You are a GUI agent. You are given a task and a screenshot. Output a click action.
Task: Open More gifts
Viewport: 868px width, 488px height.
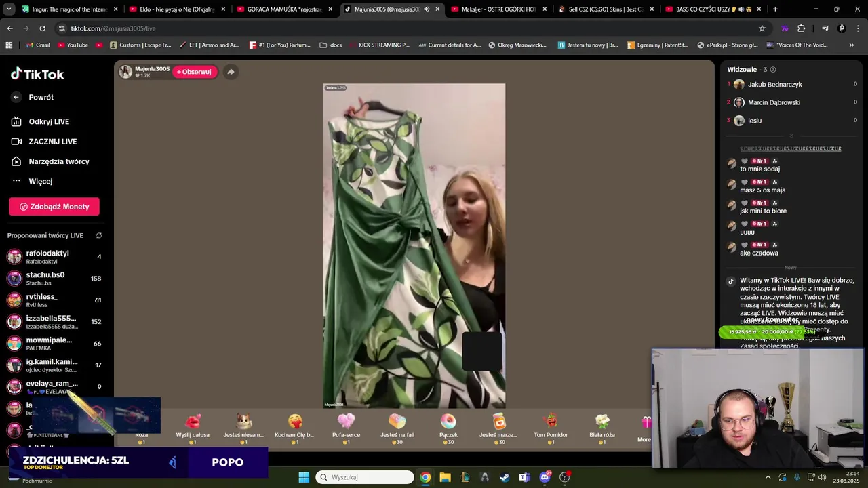coord(645,429)
